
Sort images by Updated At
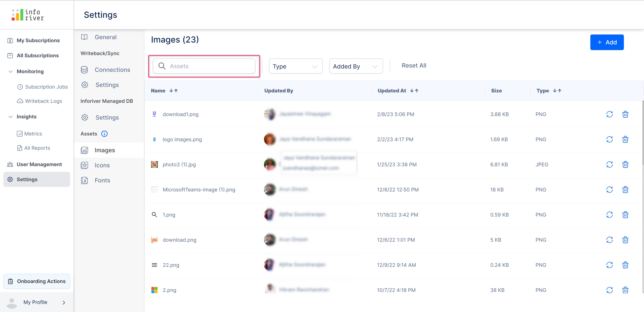(x=414, y=91)
